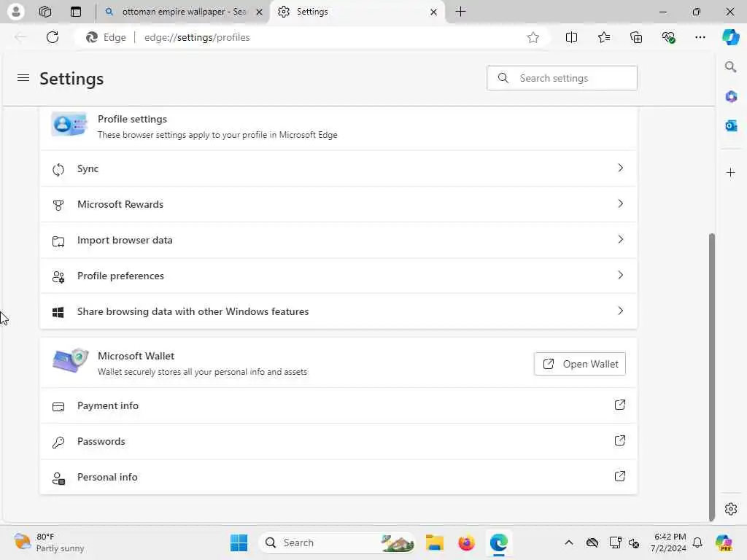
Task: Open Split screen icon in toolbar
Action: [571, 37]
